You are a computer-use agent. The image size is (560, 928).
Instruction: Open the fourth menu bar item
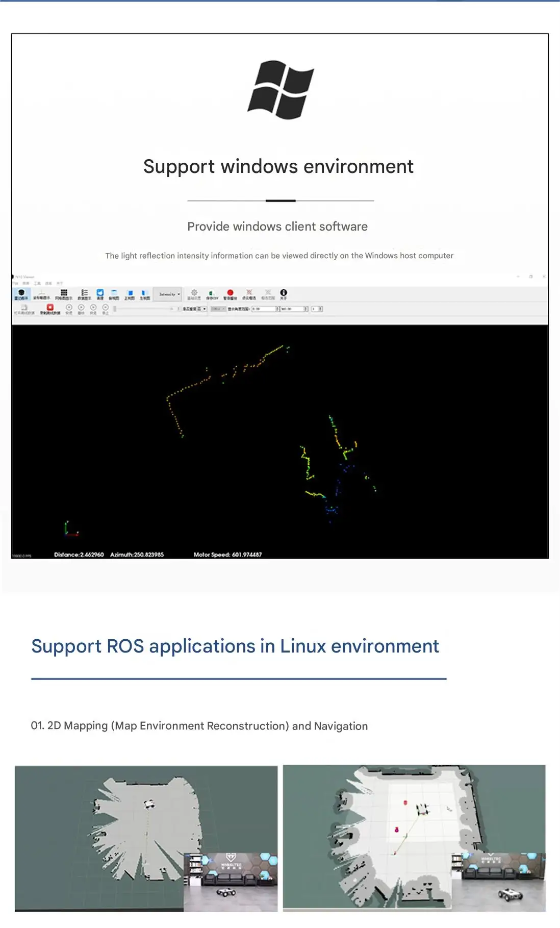coord(48,283)
